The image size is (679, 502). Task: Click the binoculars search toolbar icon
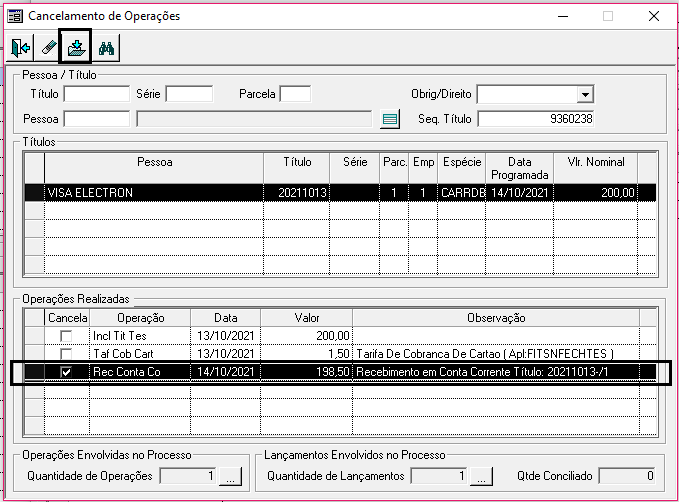point(106,48)
